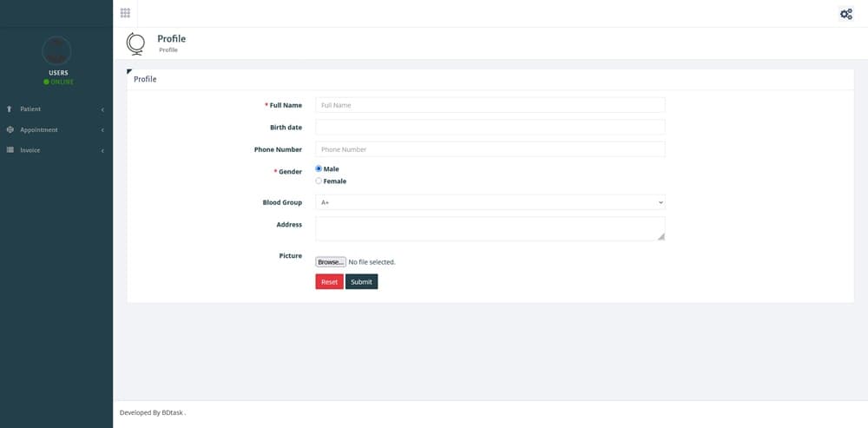This screenshot has height=428, width=868.
Task: Open the settings gears icon
Action: [x=845, y=14]
